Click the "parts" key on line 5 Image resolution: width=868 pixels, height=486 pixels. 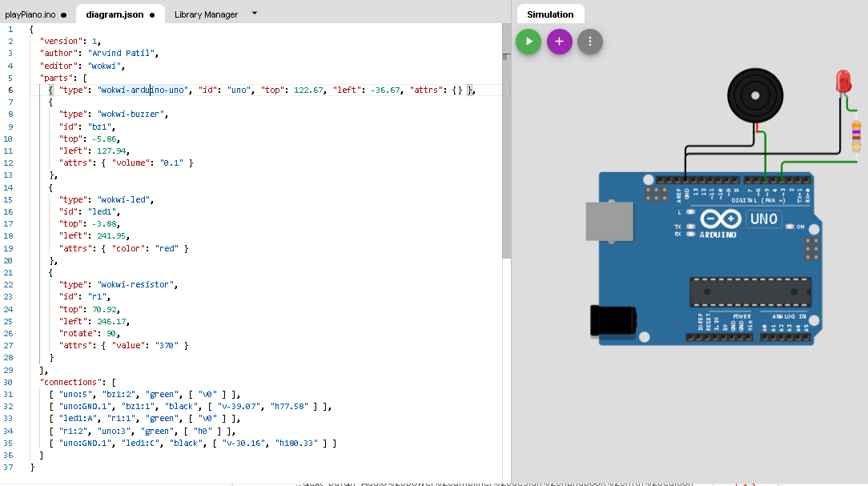point(56,78)
